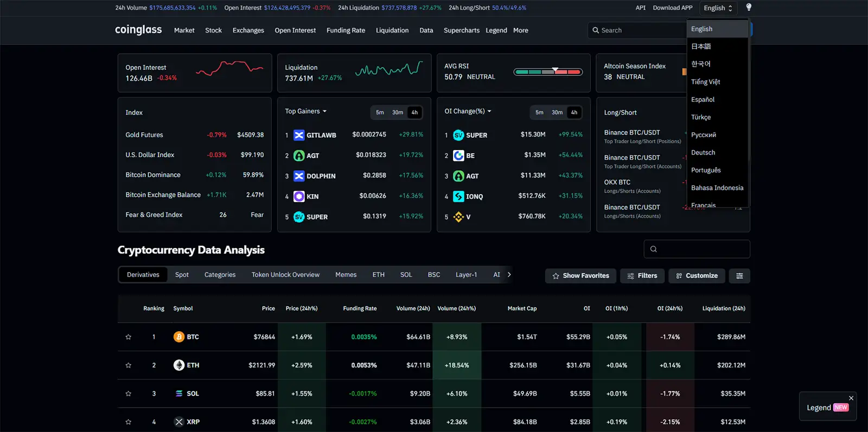Image resolution: width=868 pixels, height=432 pixels.
Task: Open the table layout menu icon
Action: coord(739,276)
